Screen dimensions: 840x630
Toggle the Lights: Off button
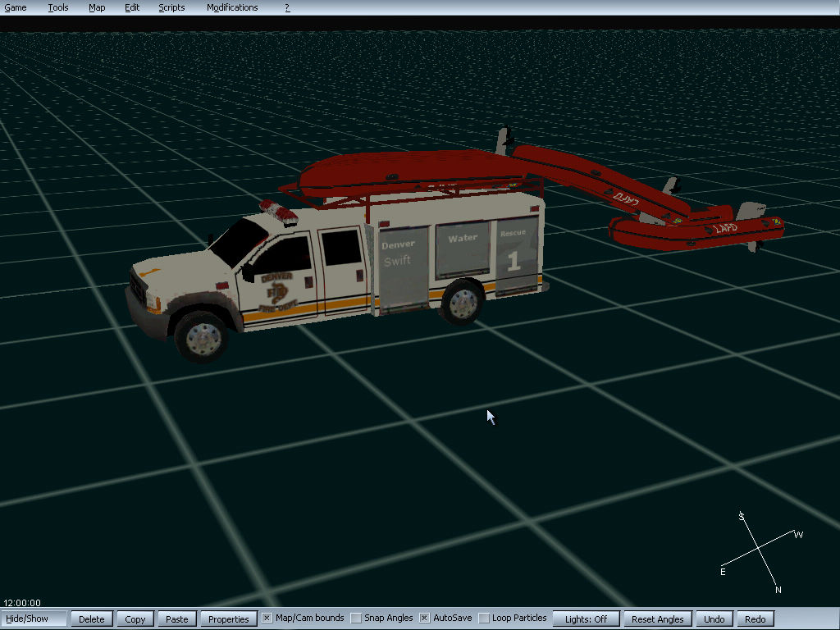pyautogui.click(x=586, y=619)
